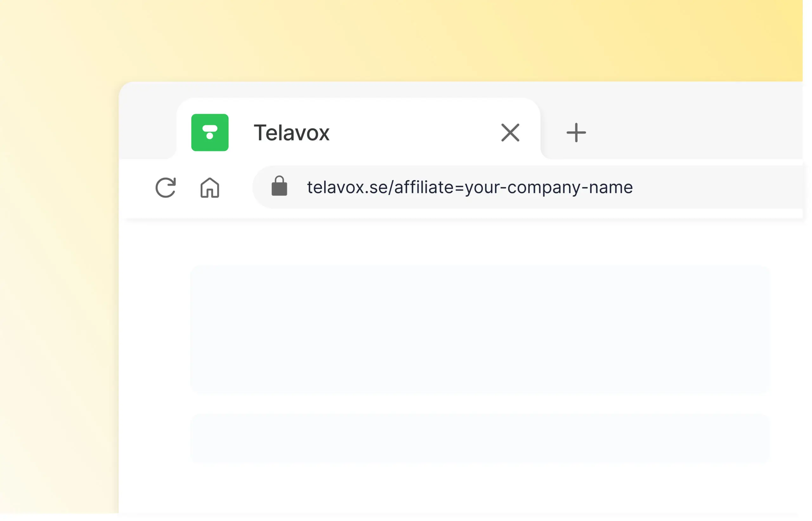Image resolution: width=812 pixels, height=521 pixels.
Task: Select the Telavox tab title
Action: 291,132
